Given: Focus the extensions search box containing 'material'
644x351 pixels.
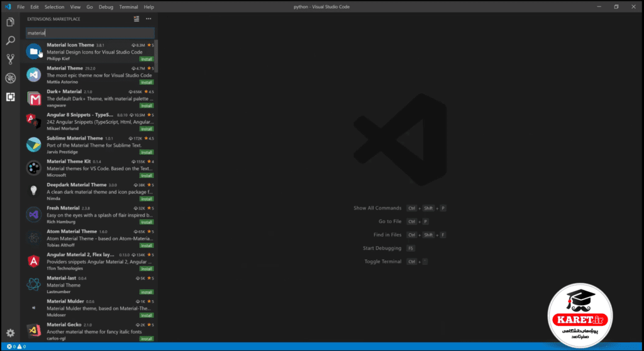Looking at the screenshot, I should 90,33.
